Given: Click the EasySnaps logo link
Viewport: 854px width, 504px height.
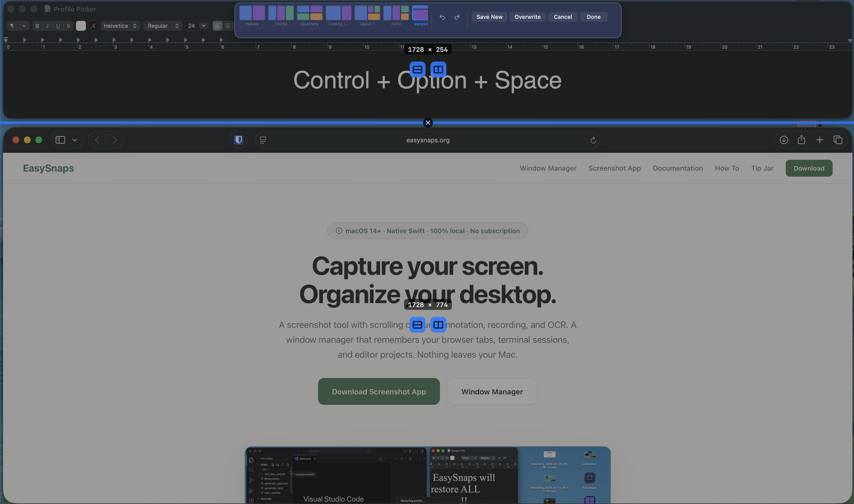Looking at the screenshot, I should click(x=49, y=168).
